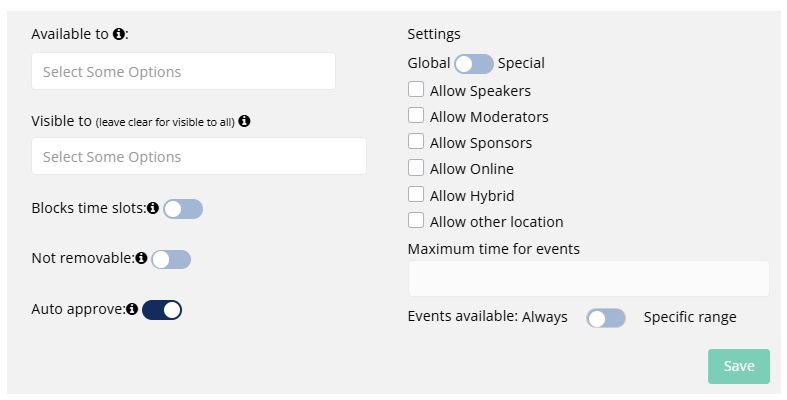Check Allow other location box
This screenshot has height=400, width=787.
(416, 220)
